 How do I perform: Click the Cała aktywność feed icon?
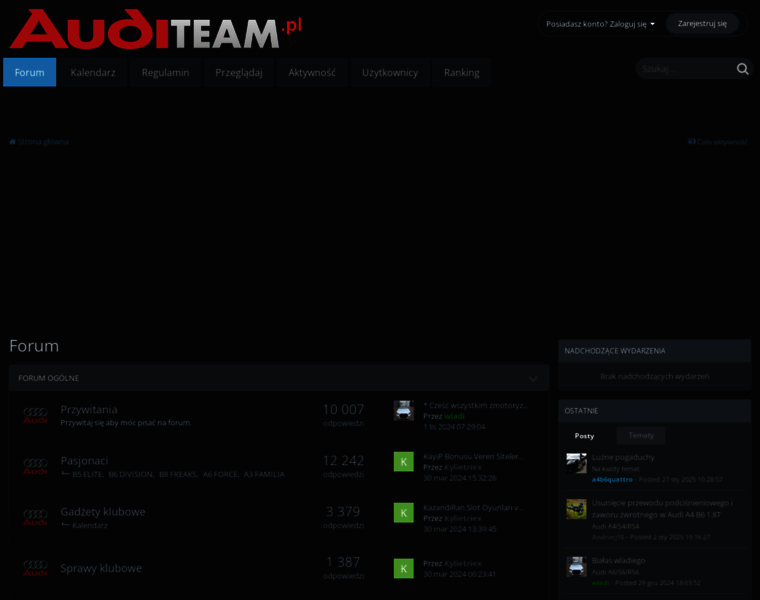click(x=692, y=142)
